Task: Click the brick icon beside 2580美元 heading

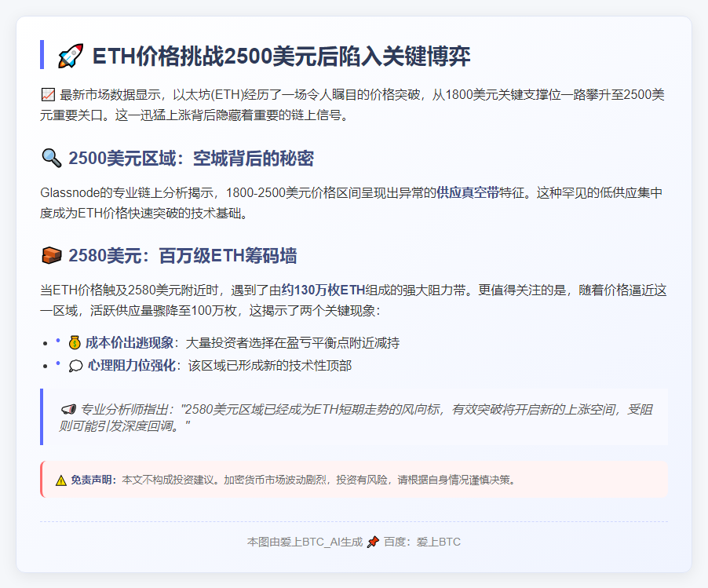Action: coord(50,256)
